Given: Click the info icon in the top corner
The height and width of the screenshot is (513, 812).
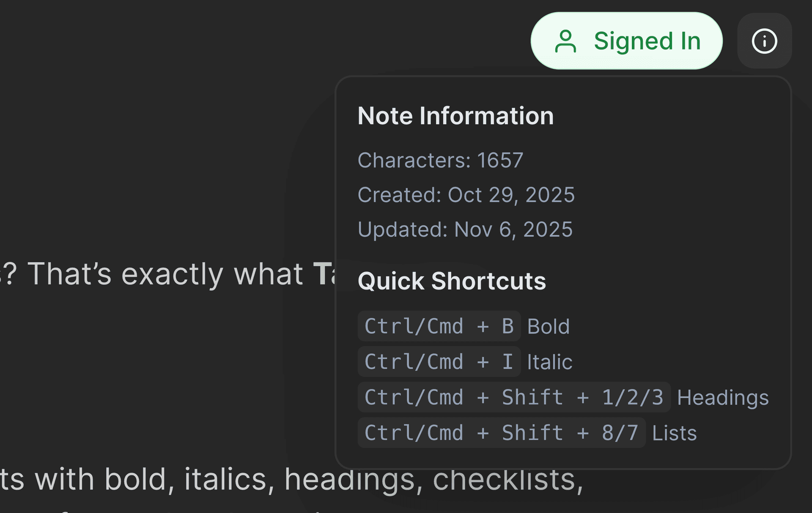Looking at the screenshot, I should (764, 41).
